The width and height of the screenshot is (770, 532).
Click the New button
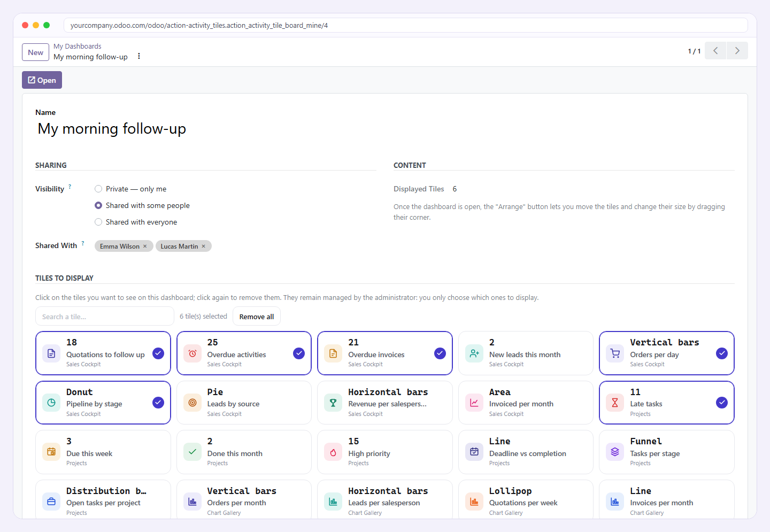35,52
